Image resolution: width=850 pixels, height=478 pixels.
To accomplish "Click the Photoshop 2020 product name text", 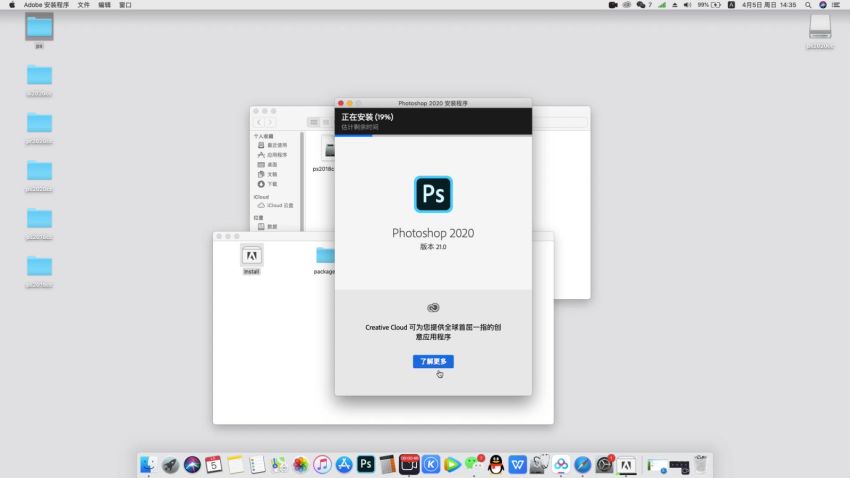I will click(433, 233).
